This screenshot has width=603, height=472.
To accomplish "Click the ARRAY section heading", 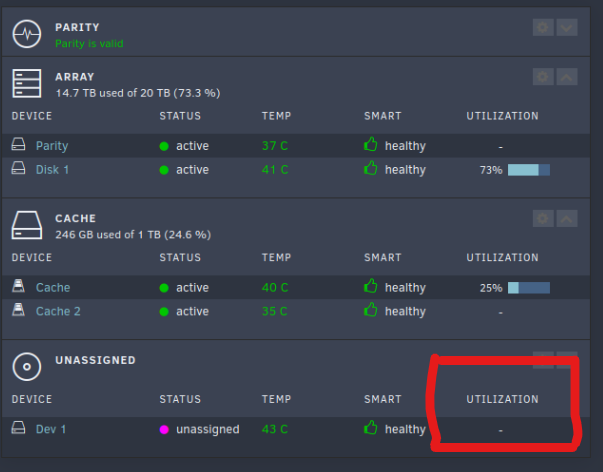I will (x=75, y=77).
